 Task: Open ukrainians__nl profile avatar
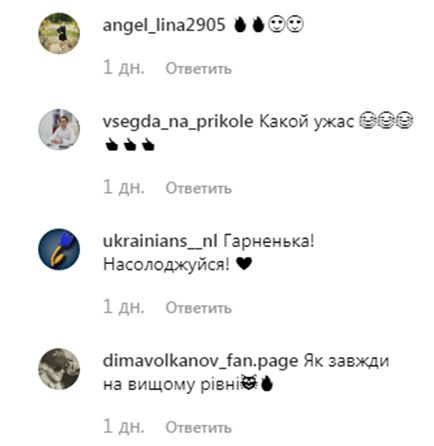point(59,249)
